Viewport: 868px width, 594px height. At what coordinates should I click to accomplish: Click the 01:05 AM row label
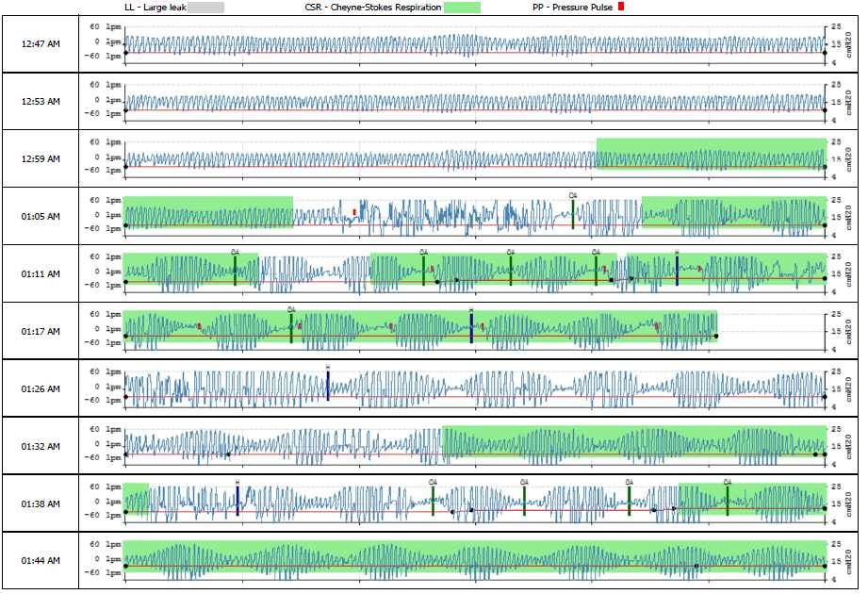(x=41, y=216)
